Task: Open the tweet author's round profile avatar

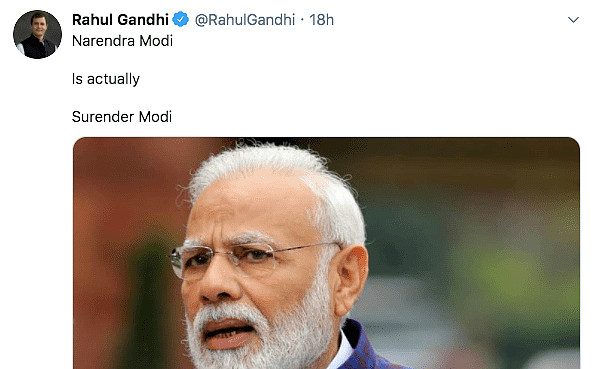Action: pos(37,34)
